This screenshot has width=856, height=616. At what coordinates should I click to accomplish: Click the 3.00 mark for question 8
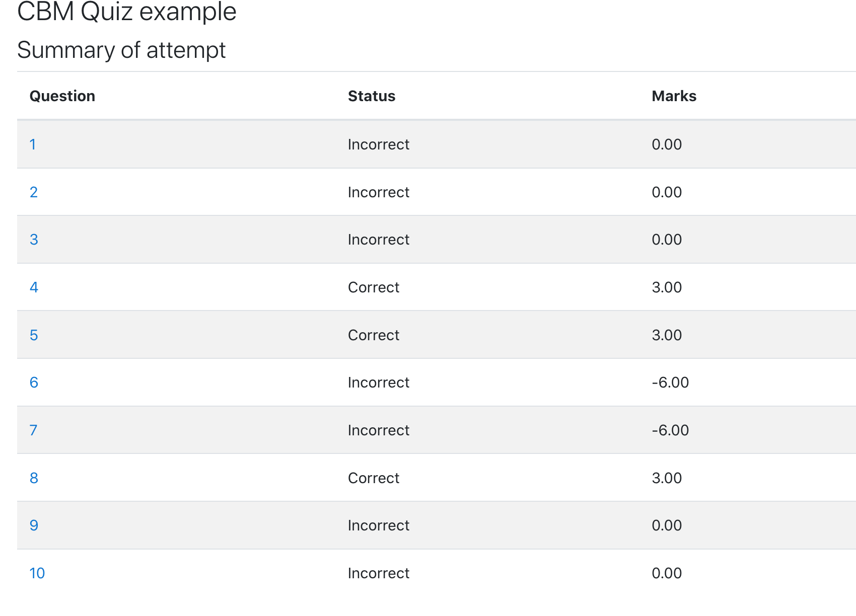(667, 478)
